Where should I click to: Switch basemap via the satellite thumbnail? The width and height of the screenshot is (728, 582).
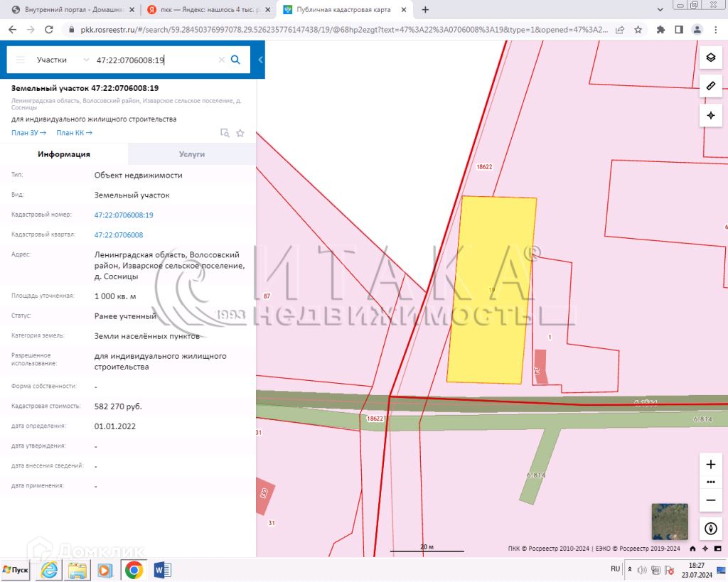pos(670,522)
